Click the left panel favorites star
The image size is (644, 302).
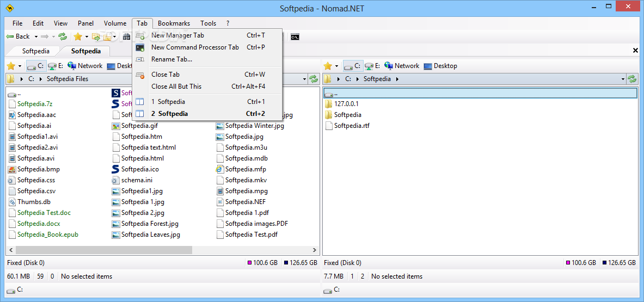[x=11, y=66]
